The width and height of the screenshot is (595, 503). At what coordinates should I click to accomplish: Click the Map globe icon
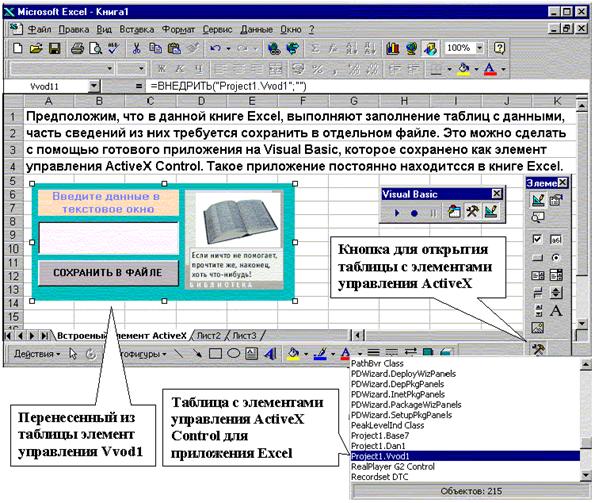click(x=411, y=48)
